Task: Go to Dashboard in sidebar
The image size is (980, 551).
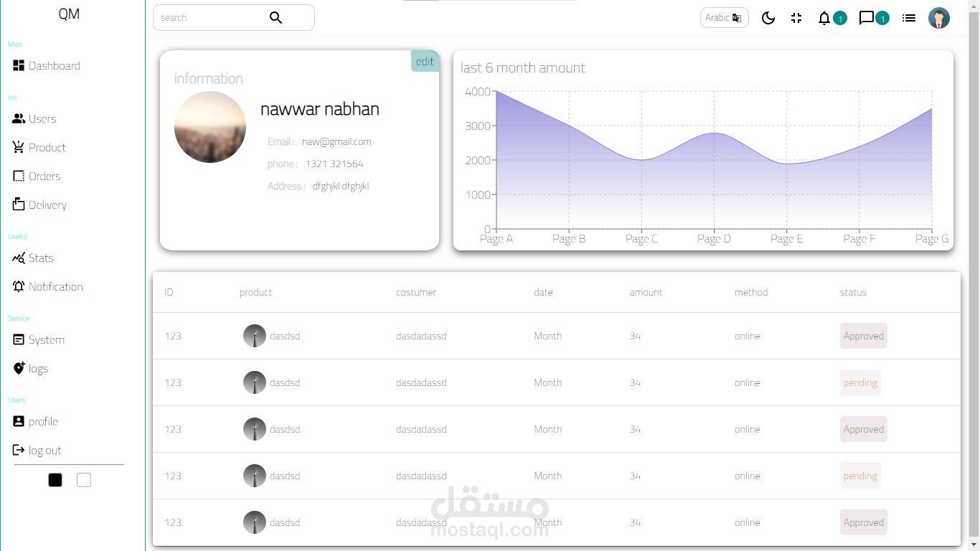Action: click(x=47, y=66)
